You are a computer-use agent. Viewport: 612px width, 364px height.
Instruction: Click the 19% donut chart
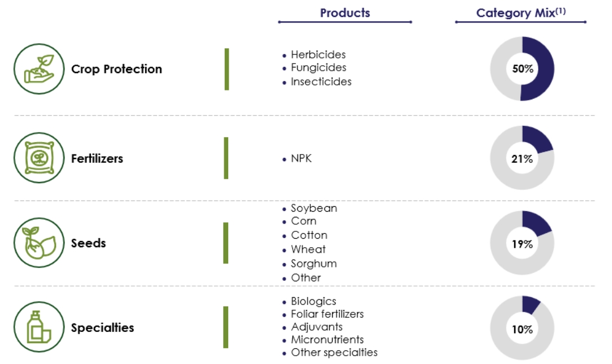tap(522, 243)
